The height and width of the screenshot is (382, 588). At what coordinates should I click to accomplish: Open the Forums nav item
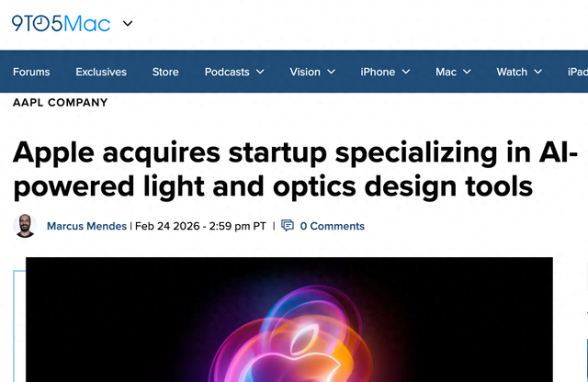pos(31,72)
